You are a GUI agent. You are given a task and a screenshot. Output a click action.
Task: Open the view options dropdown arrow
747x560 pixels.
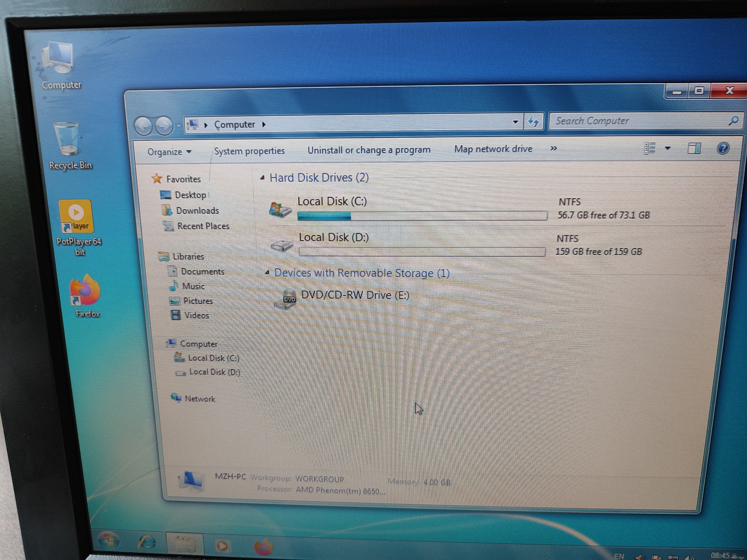[x=668, y=148]
